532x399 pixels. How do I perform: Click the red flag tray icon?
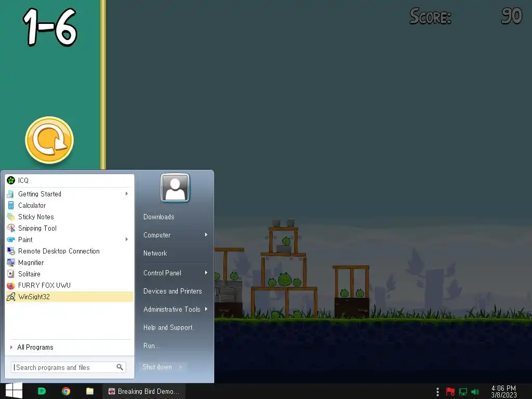pyautogui.click(x=450, y=392)
